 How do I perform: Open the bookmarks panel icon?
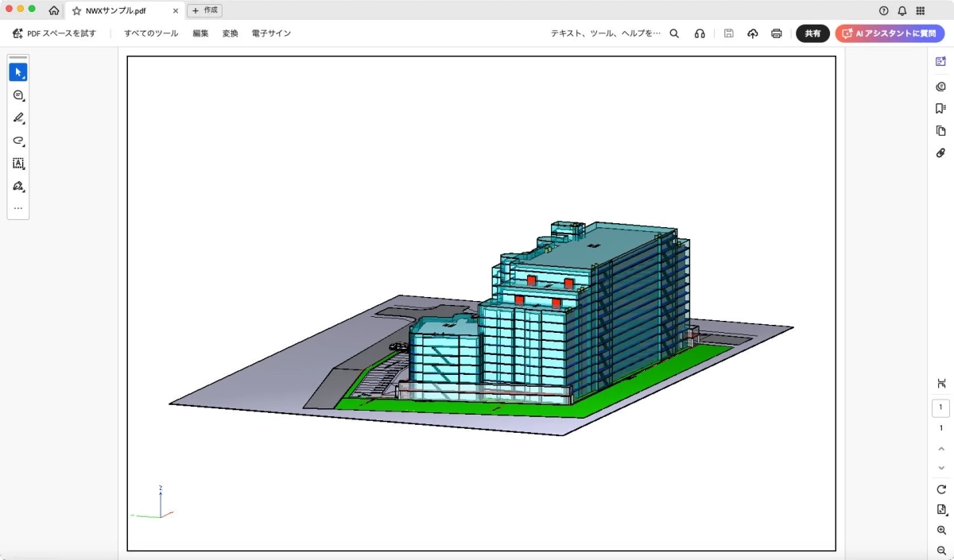coord(941,109)
